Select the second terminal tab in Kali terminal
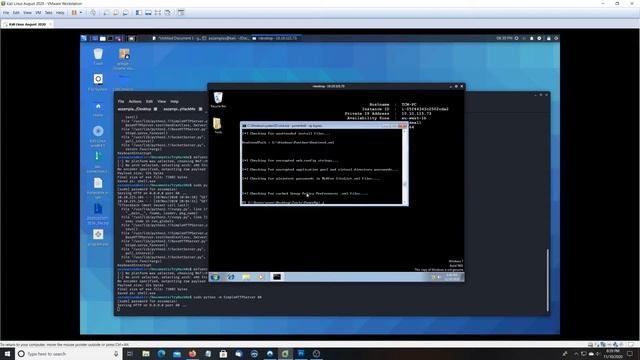The image size is (640, 360). point(182,109)
